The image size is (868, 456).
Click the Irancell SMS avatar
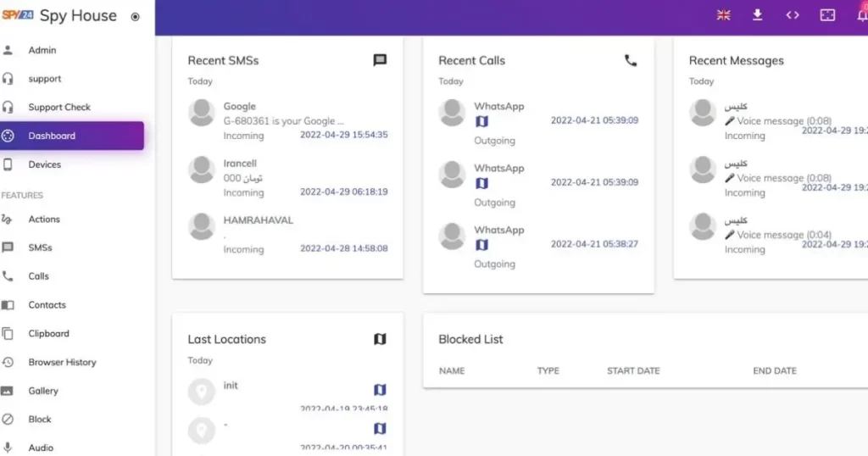202,170
